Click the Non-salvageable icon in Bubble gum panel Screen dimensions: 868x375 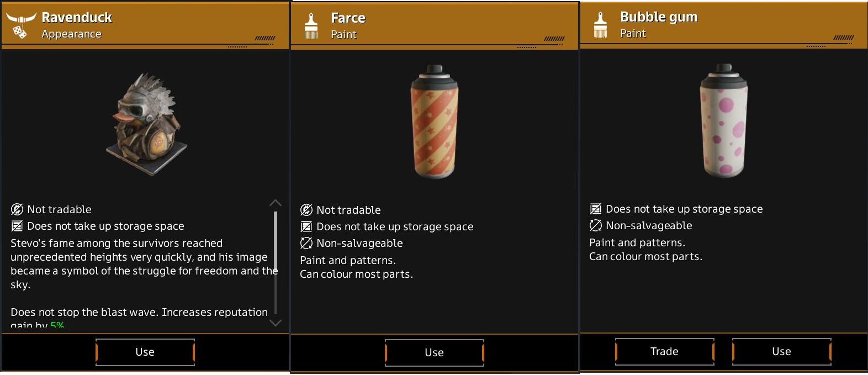pyautogui.click(x=596, y=225)
